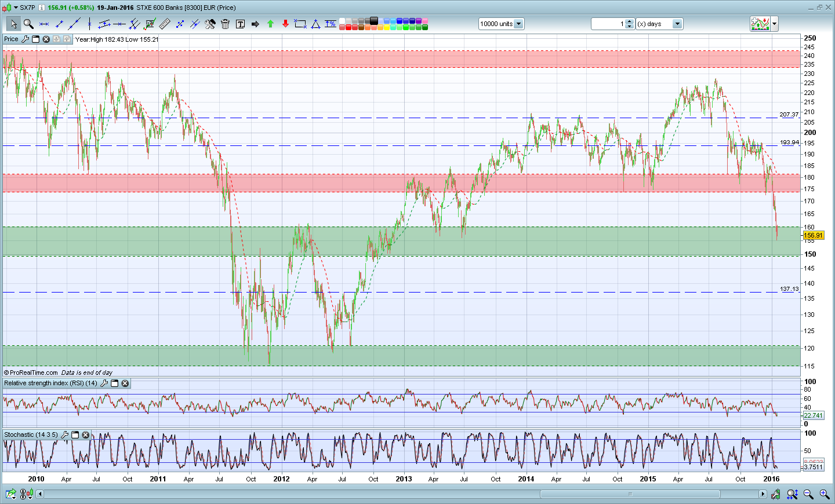Remove the RSI indicator panel
Screen dimensions: 835x504
[x=125, y=383]
